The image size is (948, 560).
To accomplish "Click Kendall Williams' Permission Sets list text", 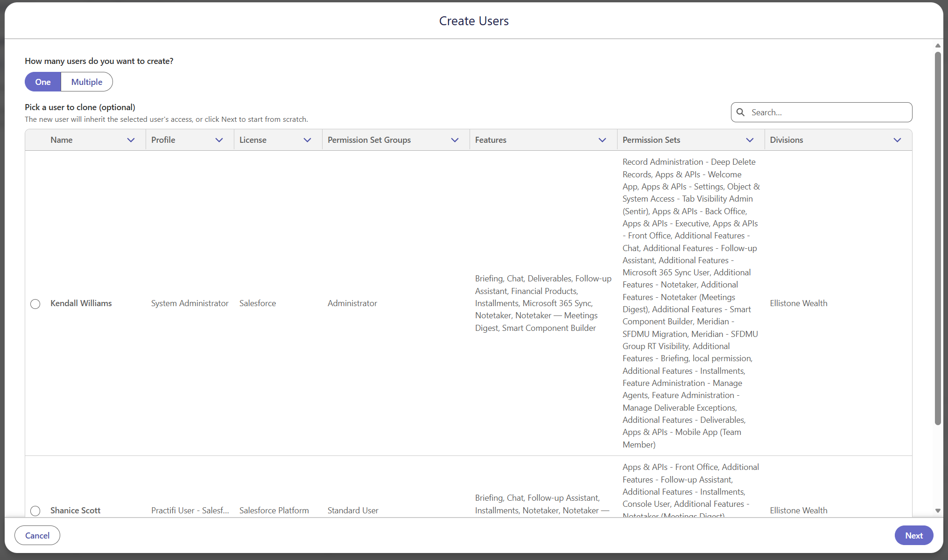I will point(691,303).
